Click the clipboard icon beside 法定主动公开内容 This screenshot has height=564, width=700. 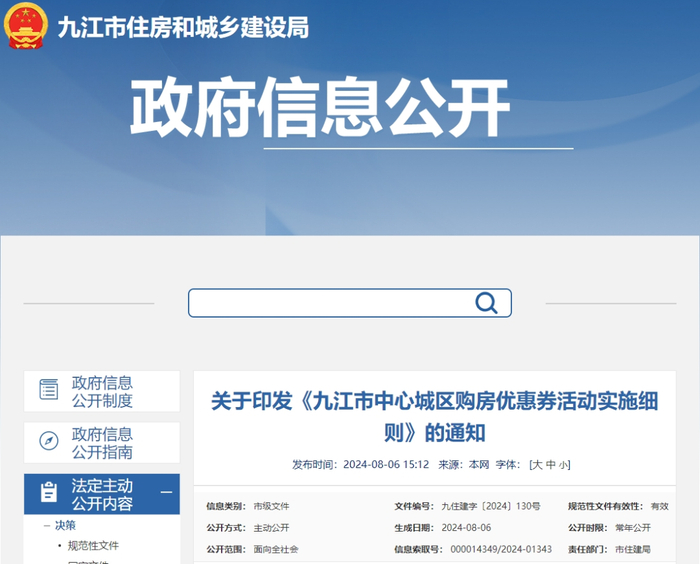pyautogui.click(x=49, y=492)
